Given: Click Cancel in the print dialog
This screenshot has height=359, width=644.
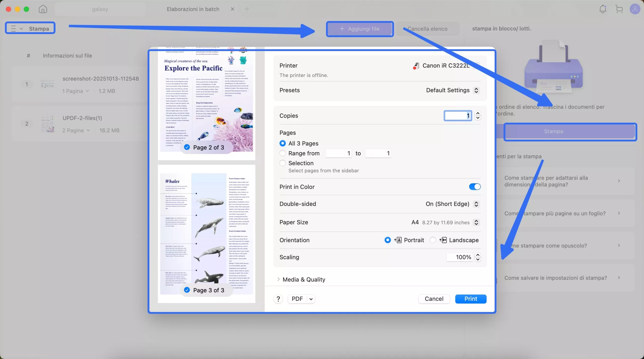Looking at the screenshot, I should (434, 299).
